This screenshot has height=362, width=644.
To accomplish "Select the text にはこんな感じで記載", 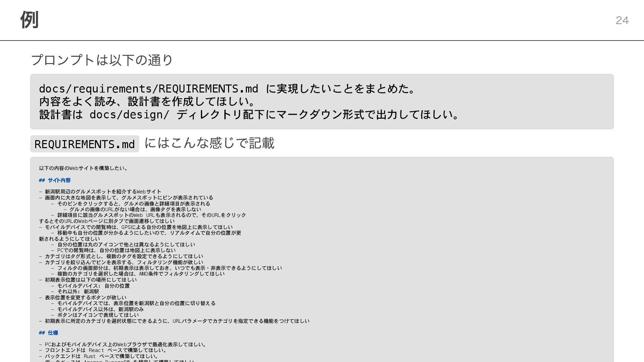I will 210,143.
